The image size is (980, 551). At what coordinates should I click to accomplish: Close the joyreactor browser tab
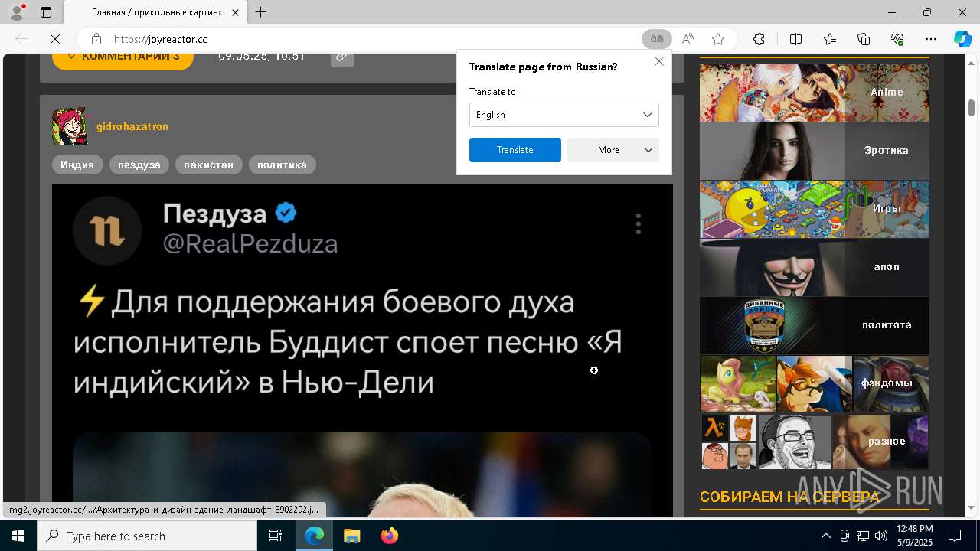tap(235, 12)
